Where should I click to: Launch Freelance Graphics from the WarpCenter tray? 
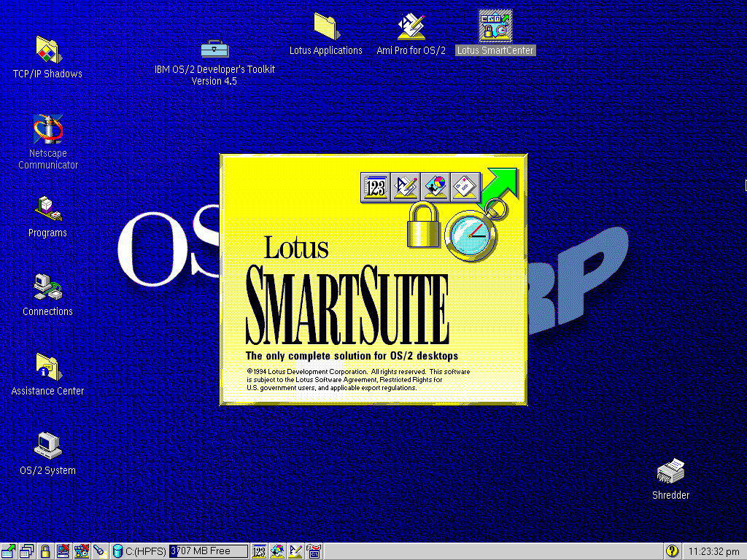tap(277, 551)
